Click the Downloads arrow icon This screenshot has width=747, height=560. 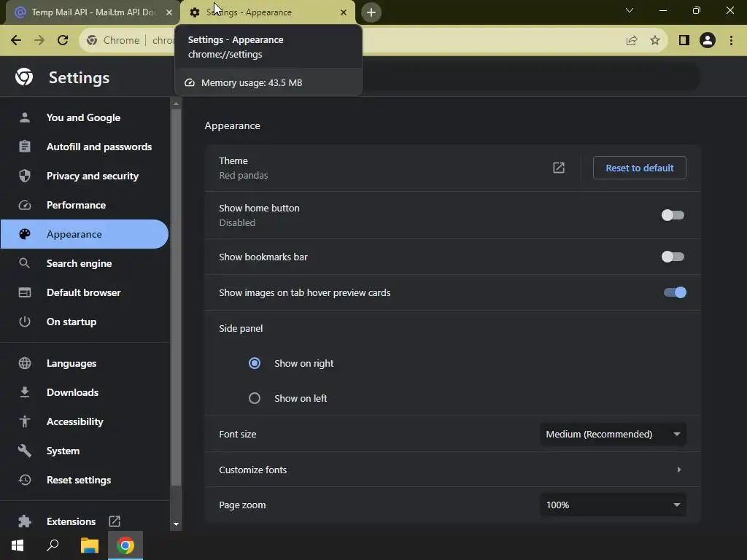click(25, 392)
